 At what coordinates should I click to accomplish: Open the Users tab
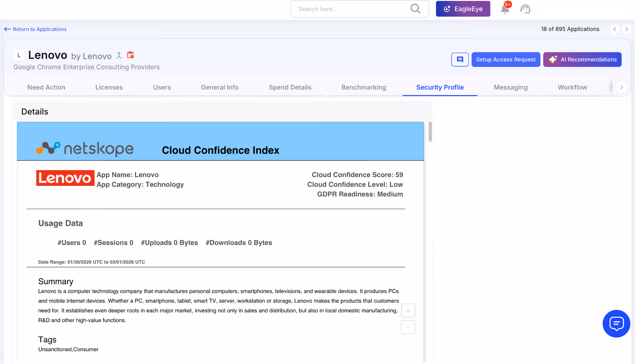click(x=162, y=87)
